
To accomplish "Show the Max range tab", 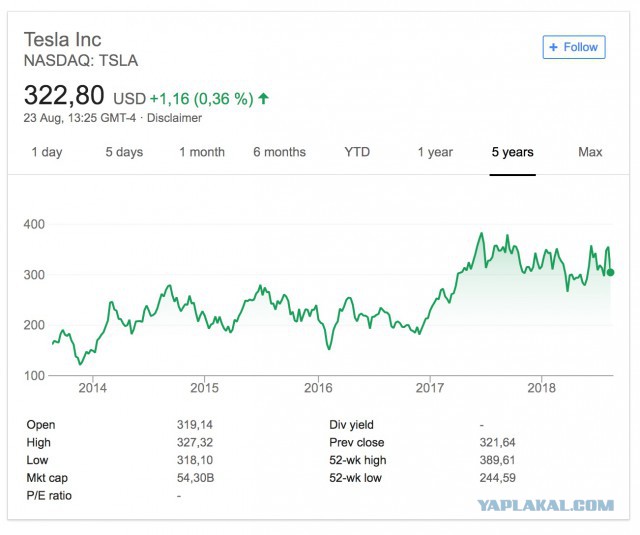I will point(590,152).
